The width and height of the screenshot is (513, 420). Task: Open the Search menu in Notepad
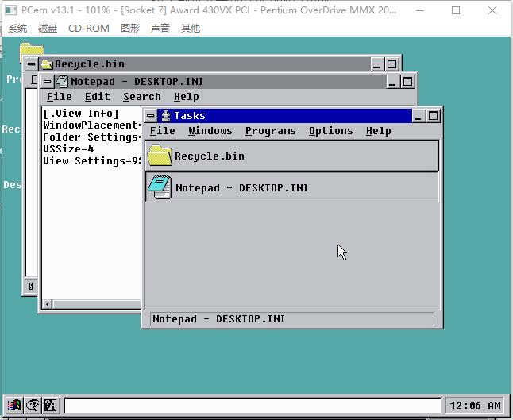coord(142,97)
